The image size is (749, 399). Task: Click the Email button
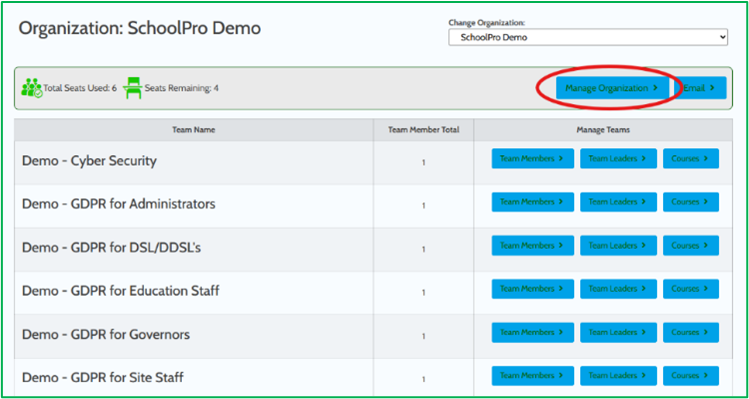(700, 88)
